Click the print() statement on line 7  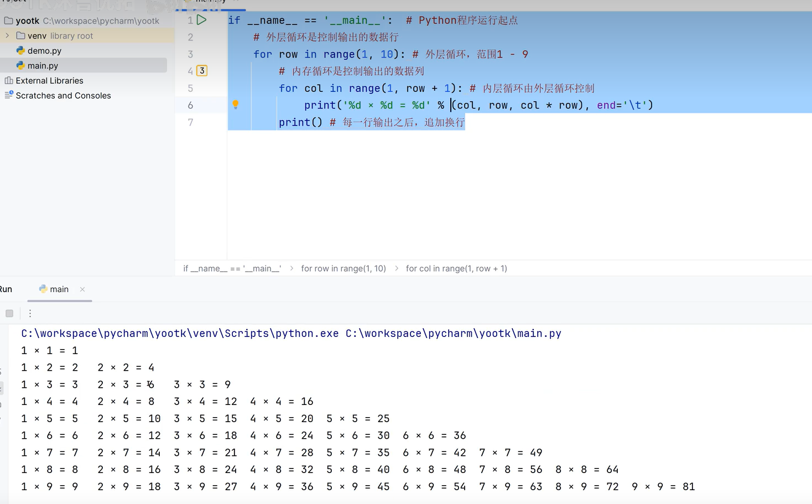(x=300, y=122)
